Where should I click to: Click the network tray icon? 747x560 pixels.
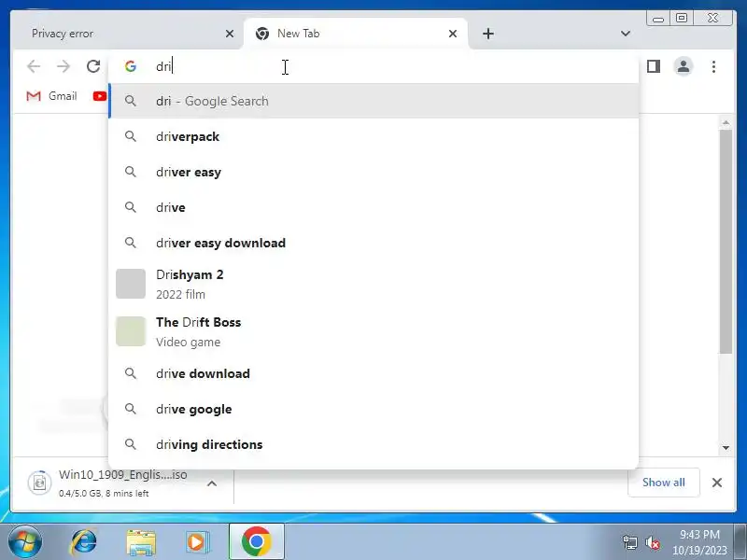click(630, 542)
